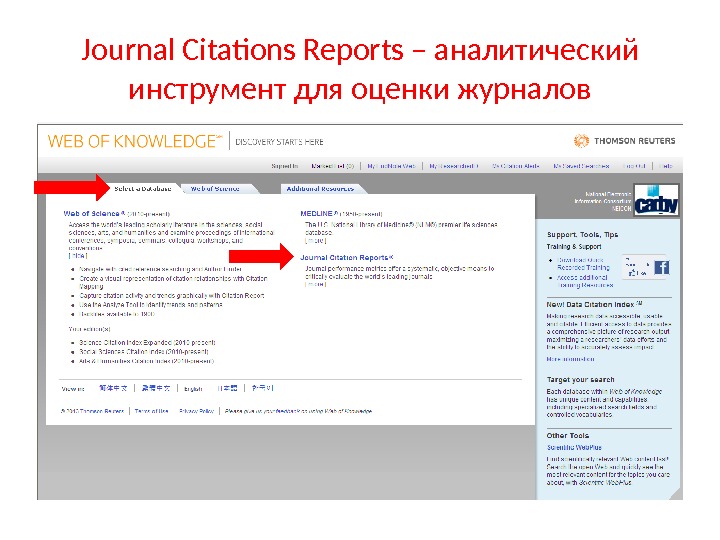Screen dimensions: 720x540
Task: Click the Like box beside the Facebook icon
Action: 637,267
